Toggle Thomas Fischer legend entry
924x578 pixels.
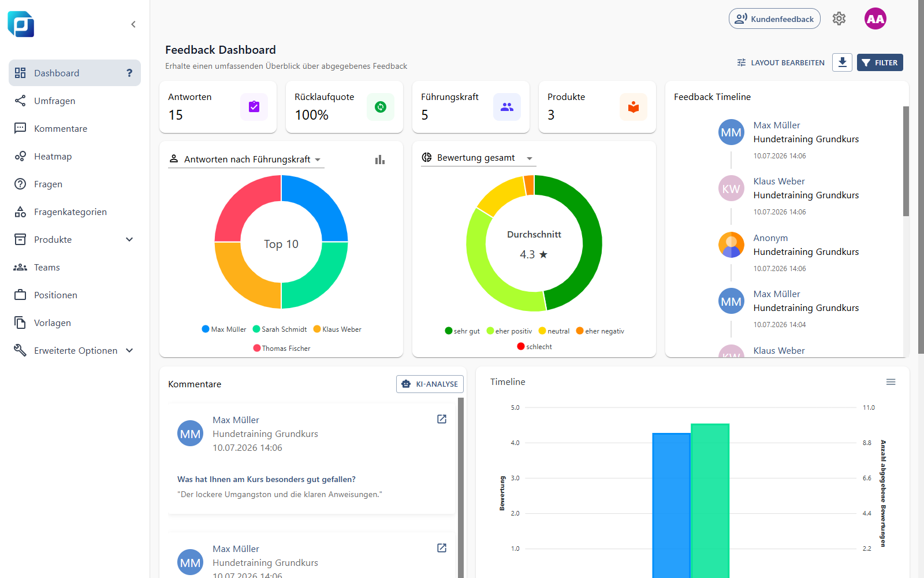282,349
